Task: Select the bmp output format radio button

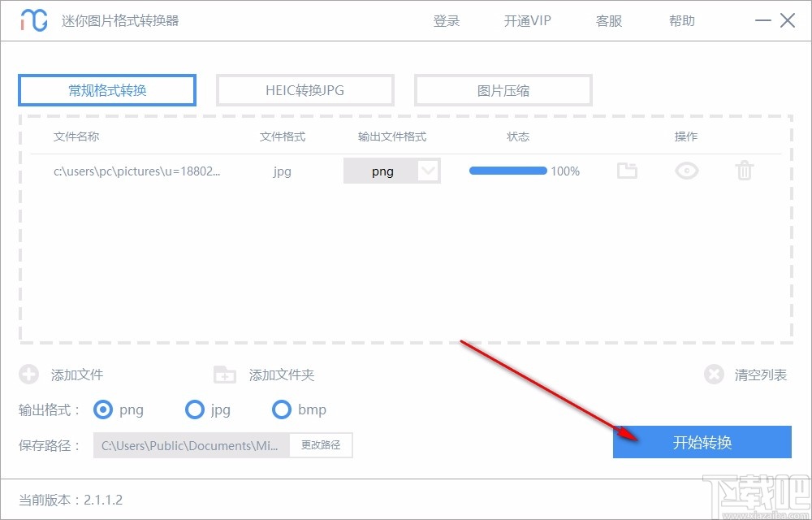Action: point(282,409)
